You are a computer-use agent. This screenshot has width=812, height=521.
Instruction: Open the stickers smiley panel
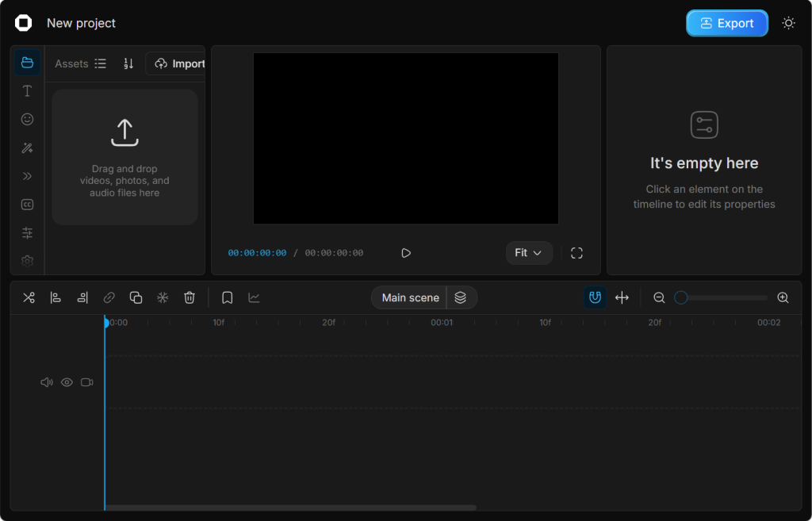(x=27, y=120)
